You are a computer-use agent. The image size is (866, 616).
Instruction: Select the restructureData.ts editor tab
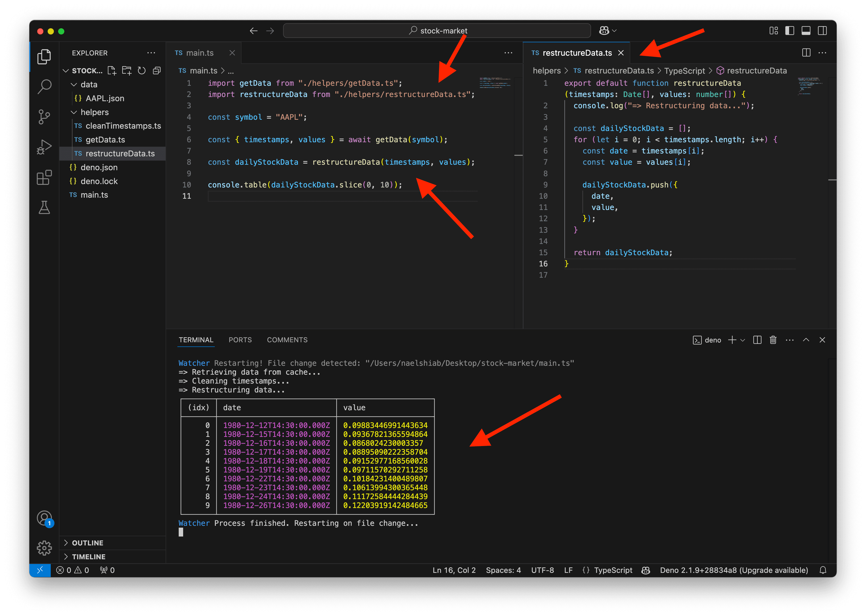point(577,53)
